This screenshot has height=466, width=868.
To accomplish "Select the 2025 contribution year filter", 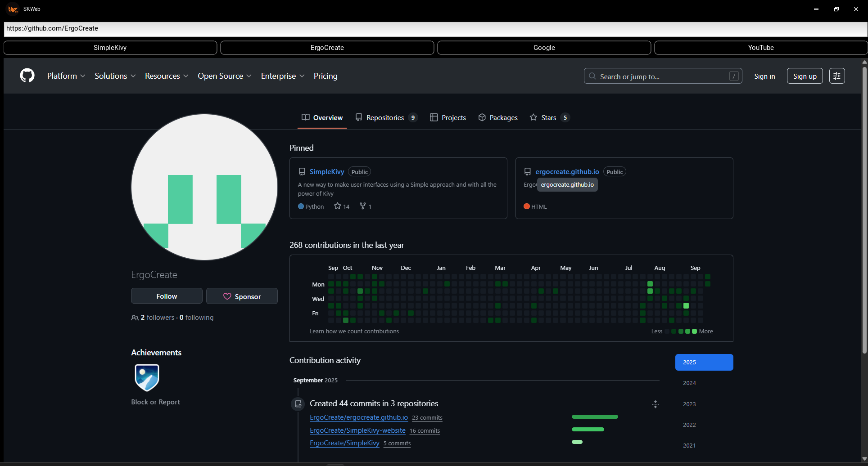I will tap(704, 362).
